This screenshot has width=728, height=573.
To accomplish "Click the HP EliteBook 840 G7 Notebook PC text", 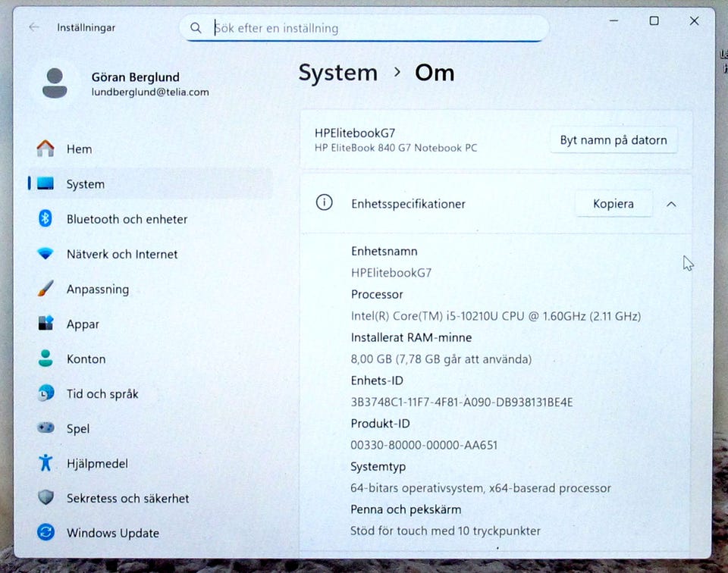I will (396, 148).
